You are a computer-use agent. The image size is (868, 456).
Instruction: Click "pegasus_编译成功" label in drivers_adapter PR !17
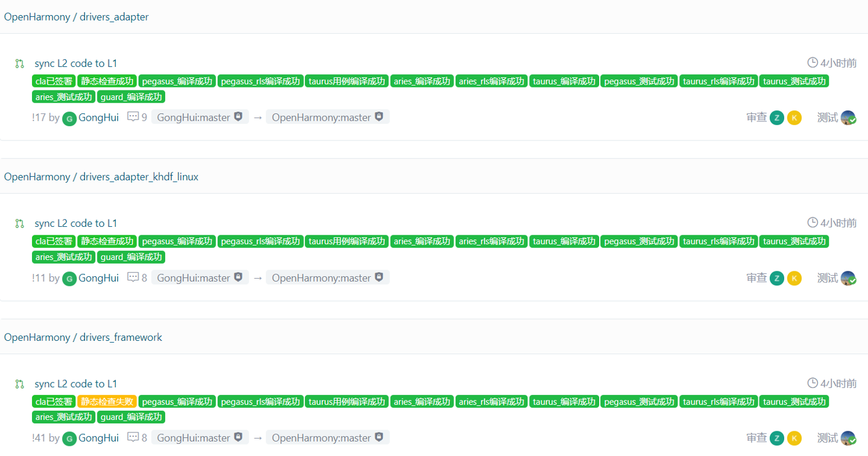pyautogui.click(x=177, y=81)
